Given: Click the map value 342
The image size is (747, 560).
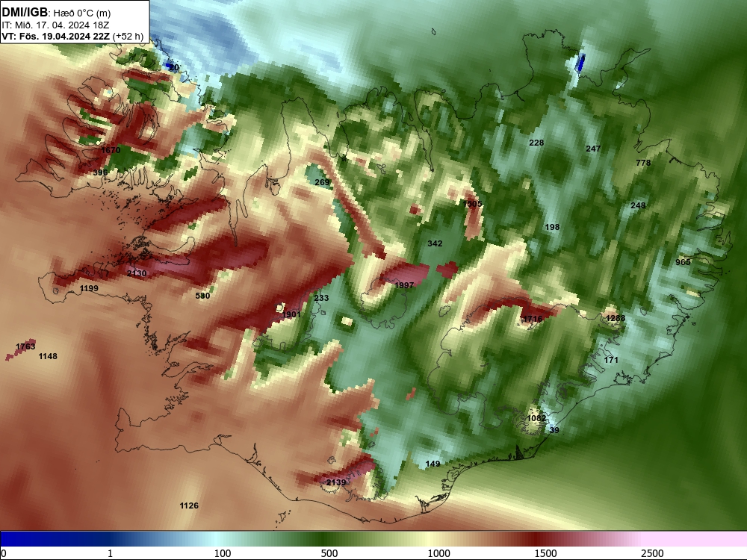Looking at the screenshot, I should (x=435, y=244).
